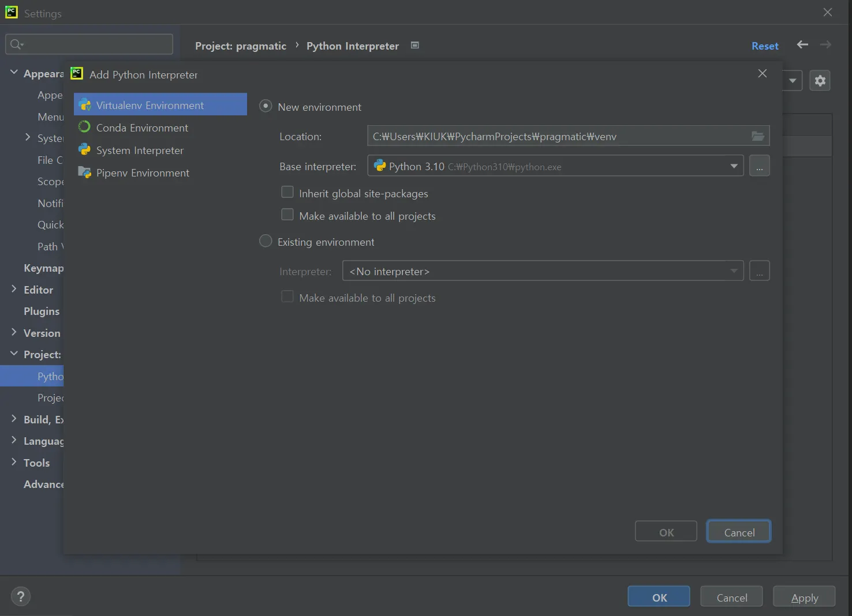Click the folder browse icon in Location field
Screen dimensions: 852x616
[757, 136]
